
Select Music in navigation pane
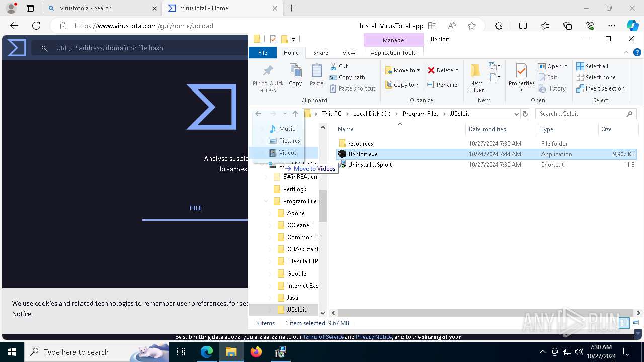click(x=287, y=129)
